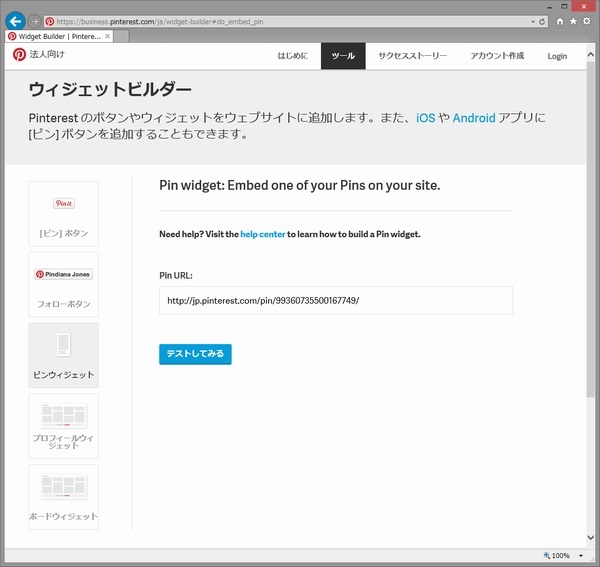Image resolution: width=600 pixels, height=567 pixels.
Task: Select the ピンウィジェット widget option
Action: [64, 355]
